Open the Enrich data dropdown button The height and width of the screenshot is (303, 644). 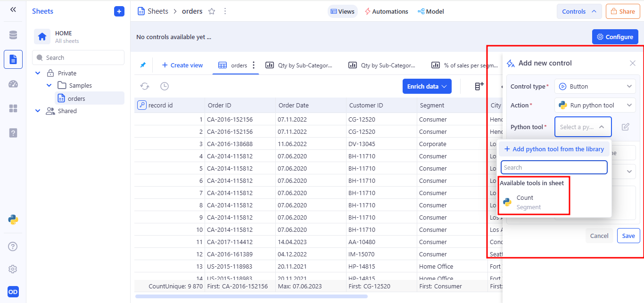427,86
